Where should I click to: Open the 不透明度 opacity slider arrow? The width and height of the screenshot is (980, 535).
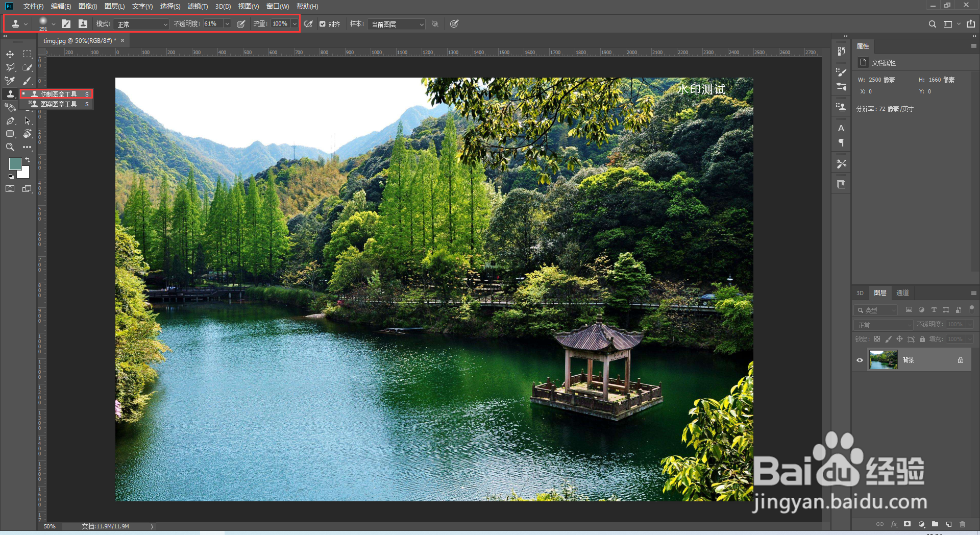click(x=227, y=23)
